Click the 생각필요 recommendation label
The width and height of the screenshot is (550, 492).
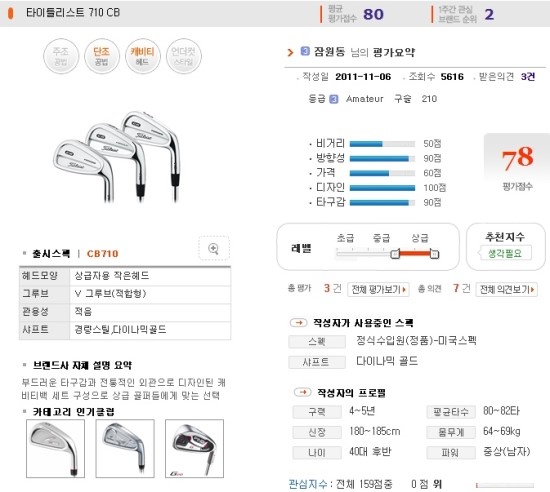[505, 253]
